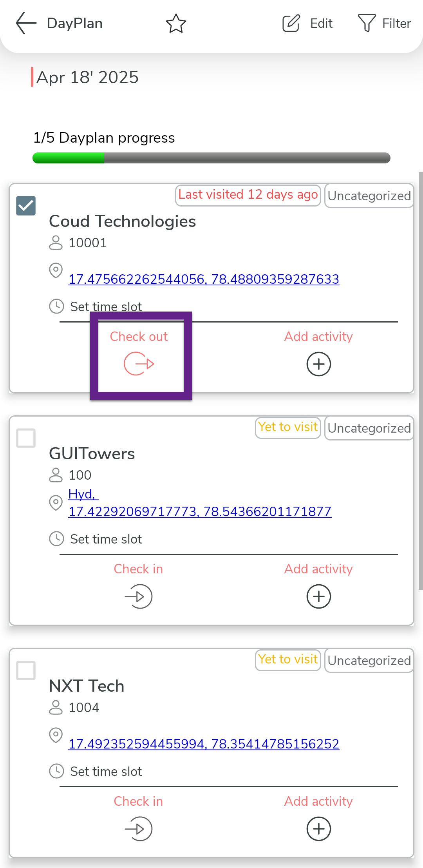Set time slot for Coud Technologies
Viewport: 423px width, 868px height.
(x=106, y=306)
